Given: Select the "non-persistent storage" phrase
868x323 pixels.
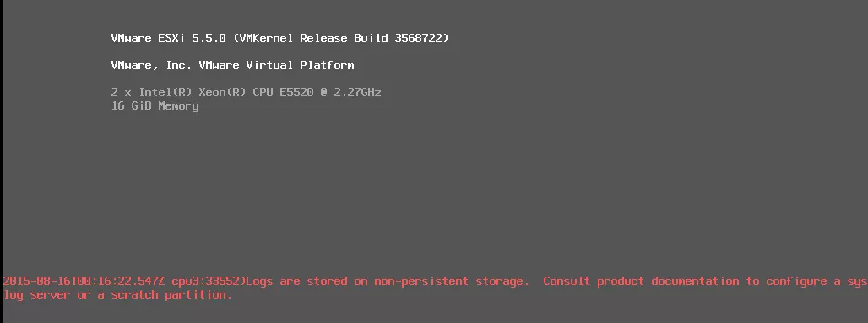Looking at the screenshot, I should (x=448, y=282).
